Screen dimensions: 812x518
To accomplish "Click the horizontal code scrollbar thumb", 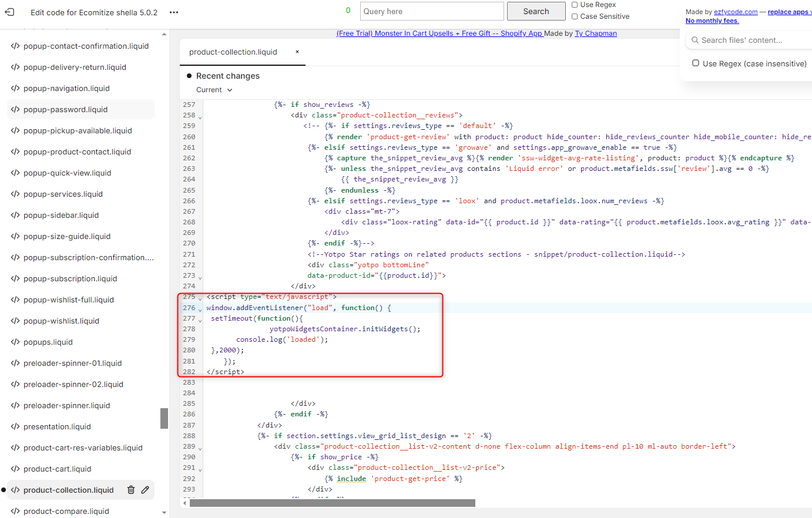I will (333, 503).
